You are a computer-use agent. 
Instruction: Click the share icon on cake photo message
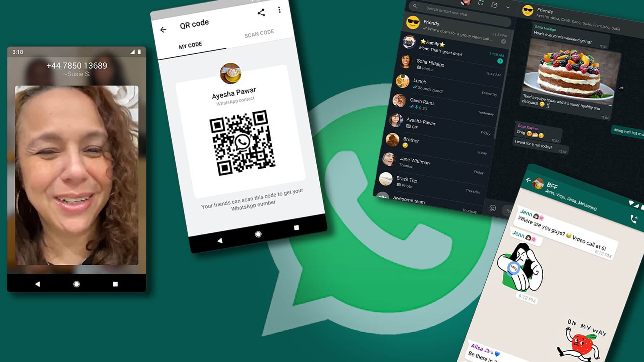[622, 88]
